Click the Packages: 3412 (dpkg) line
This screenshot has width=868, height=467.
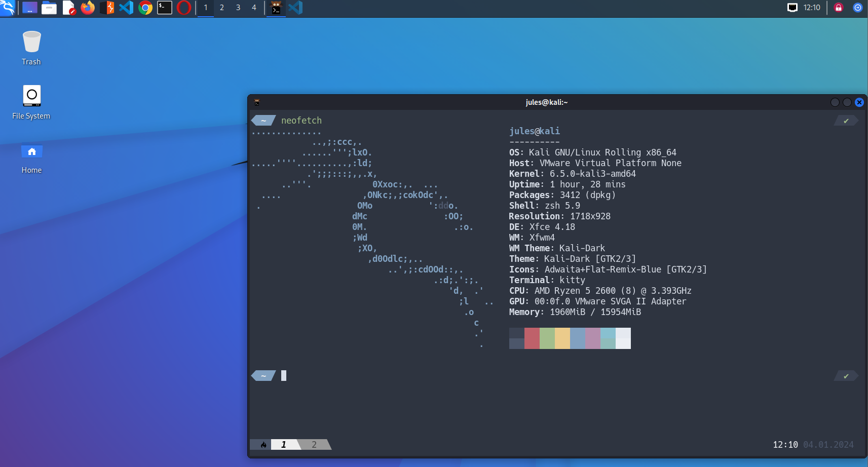[562, 195]
